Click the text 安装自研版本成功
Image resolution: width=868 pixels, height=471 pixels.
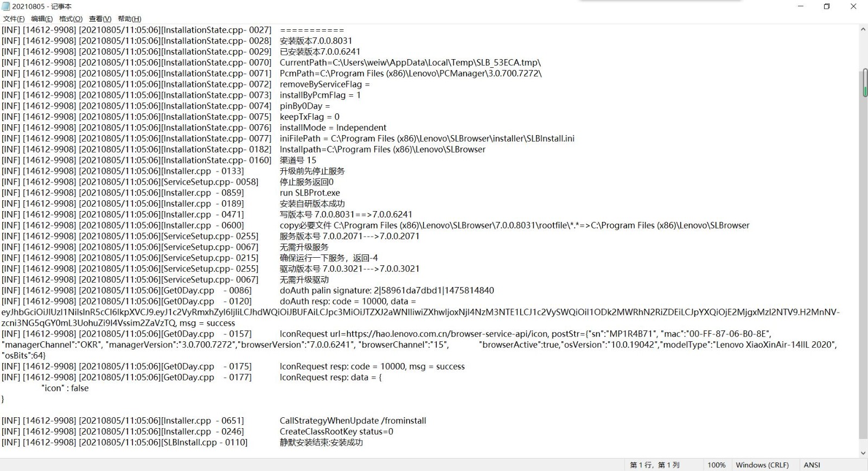point(312,203)
